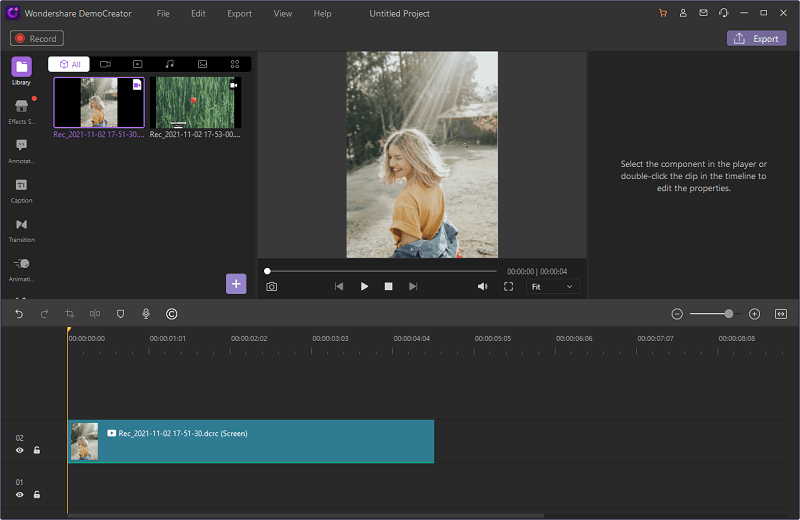Play the preview video
This screenshot has height=520, width=800.
[364, 286]
